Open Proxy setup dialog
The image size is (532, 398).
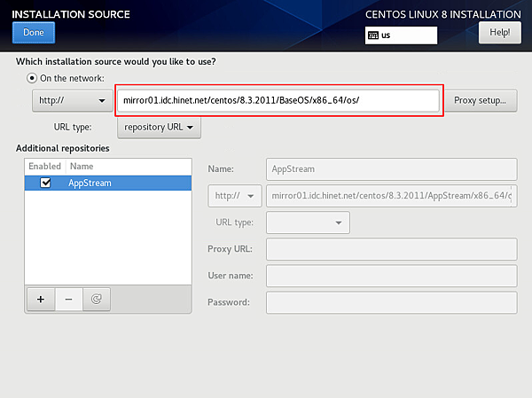481,100
